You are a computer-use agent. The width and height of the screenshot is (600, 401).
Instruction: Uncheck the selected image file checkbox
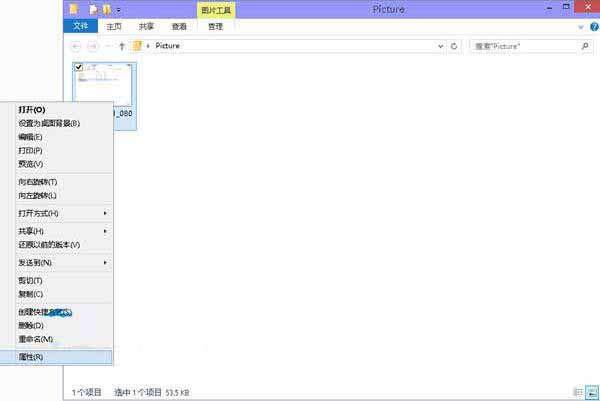79,67
